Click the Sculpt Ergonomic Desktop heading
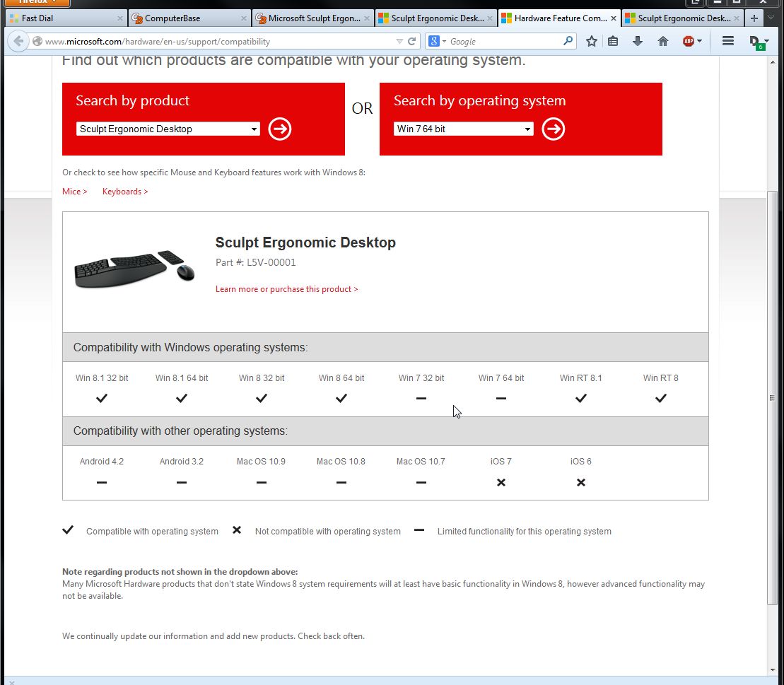The height and width of the screenshot is (685, 784). click(305, 242)
